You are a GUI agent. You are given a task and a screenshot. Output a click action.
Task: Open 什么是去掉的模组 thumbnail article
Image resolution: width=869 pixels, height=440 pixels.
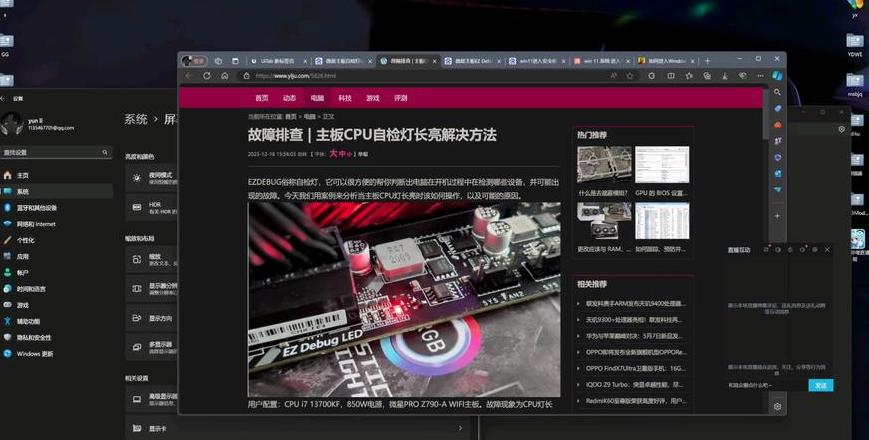(x=604, y=165)
